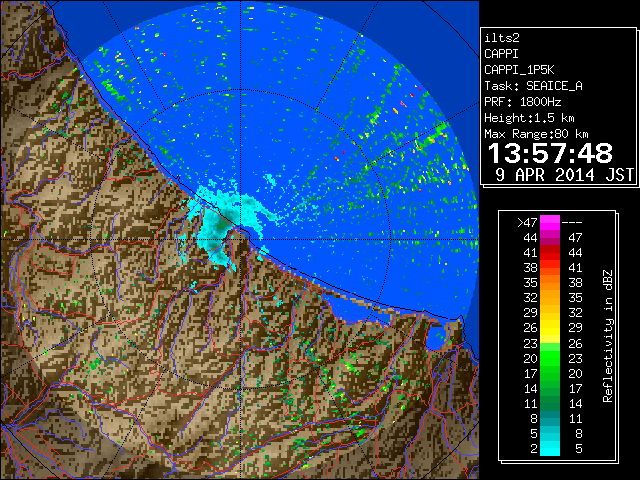
Task: Click the site name 'ilts2'
Action: 502,38
